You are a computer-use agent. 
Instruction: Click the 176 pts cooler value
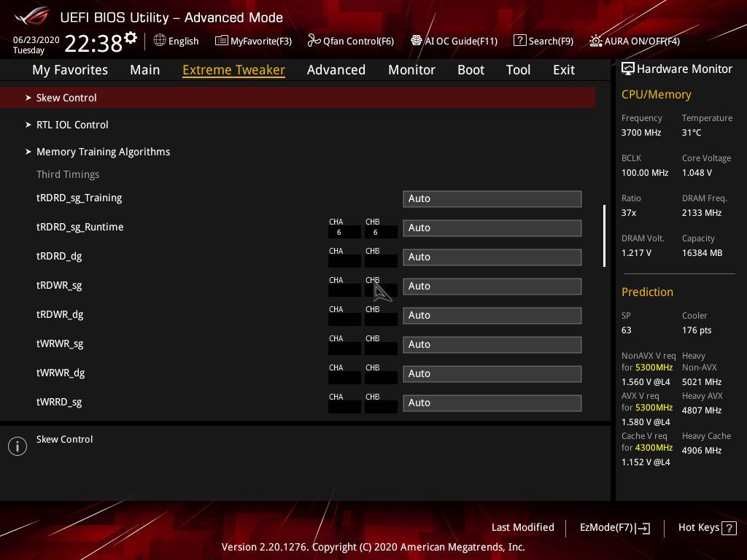[x=697, y=330]
